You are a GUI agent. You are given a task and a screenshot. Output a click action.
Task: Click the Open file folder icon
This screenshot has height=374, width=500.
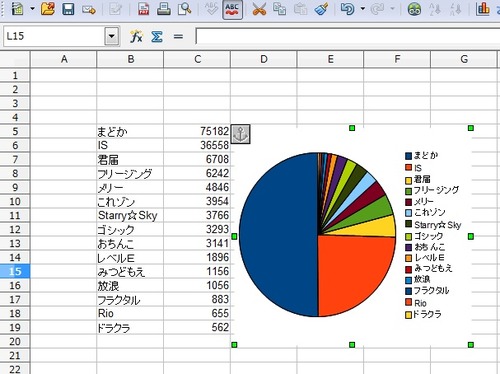tap(48, 9)
